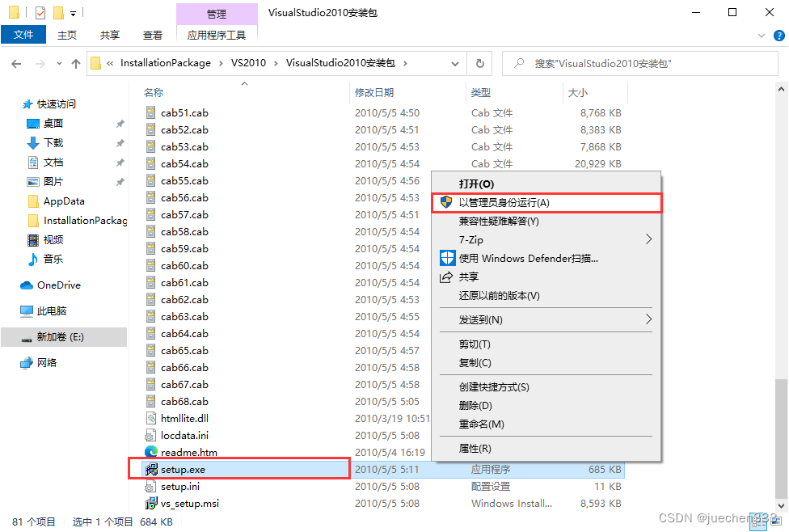Customize quick access toolbar dropdown
This screenshot has height=532, width=789.
click(x=73, y=13)
